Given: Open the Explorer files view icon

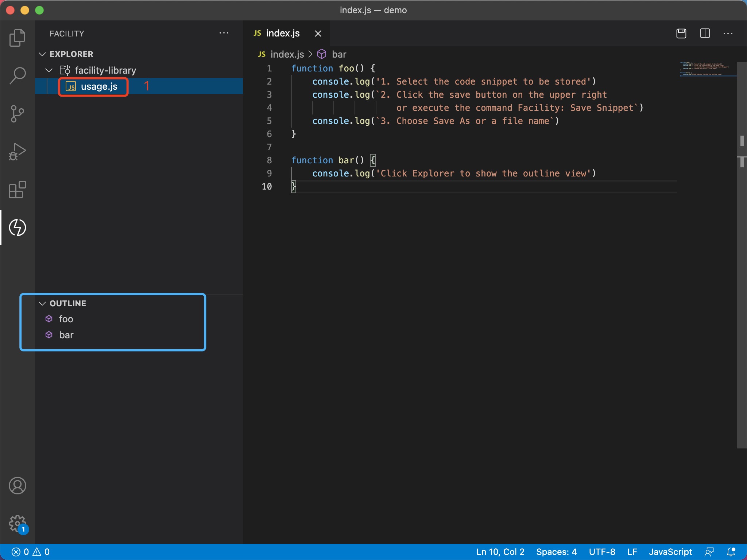Looking at the screenshot, I should [17, 38].
